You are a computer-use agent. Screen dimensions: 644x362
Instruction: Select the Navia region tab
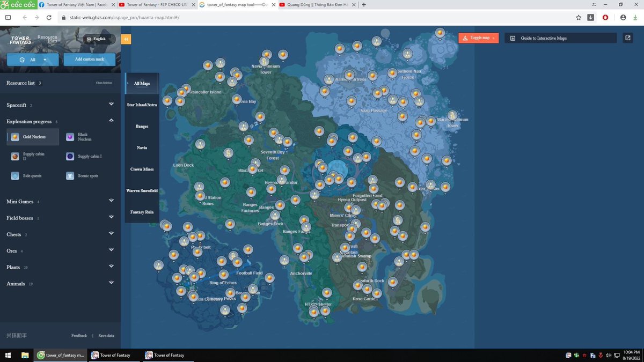coord(142,147)
